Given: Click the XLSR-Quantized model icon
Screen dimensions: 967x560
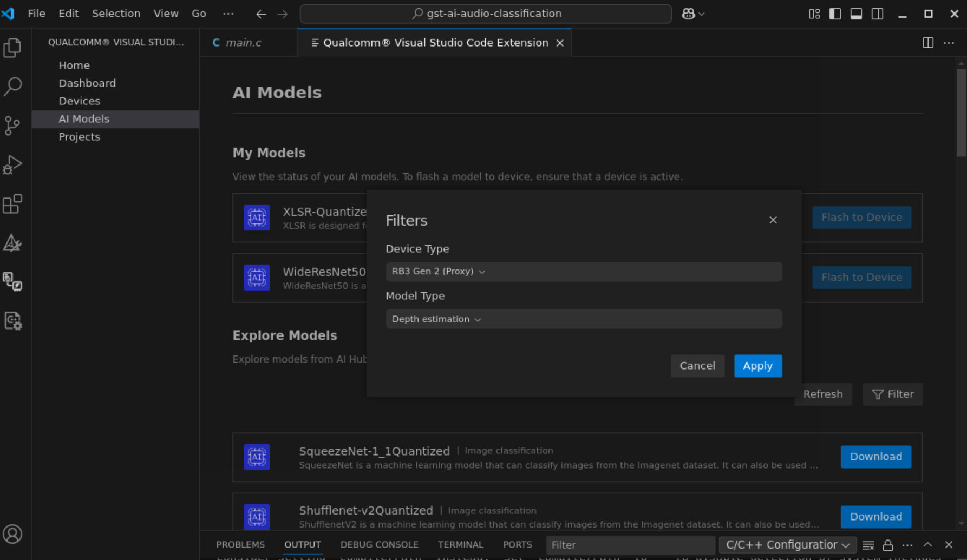Looking at the screenshot, I should pos(257,218).
